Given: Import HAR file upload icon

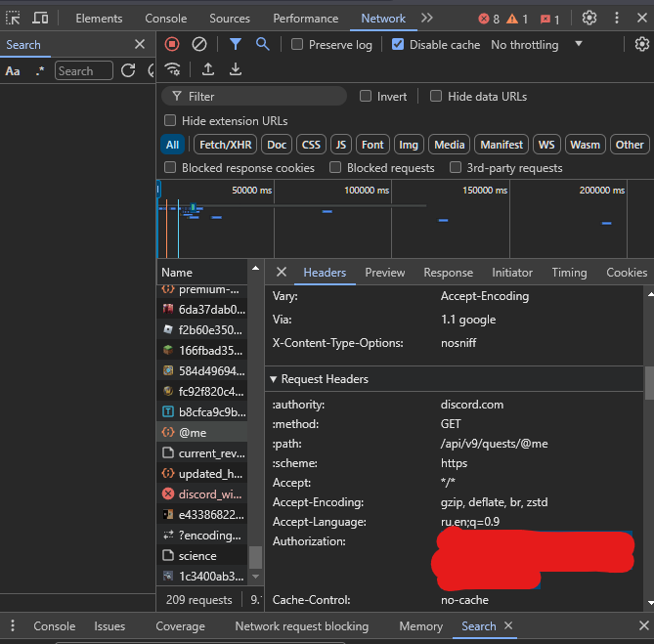Looking at the screenshot, I should click(x=208, y=68).
